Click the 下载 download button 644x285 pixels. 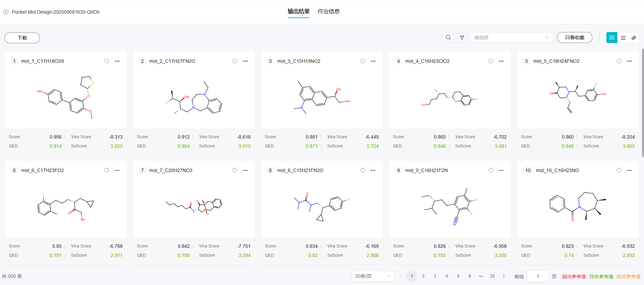[x=22, y=38]
